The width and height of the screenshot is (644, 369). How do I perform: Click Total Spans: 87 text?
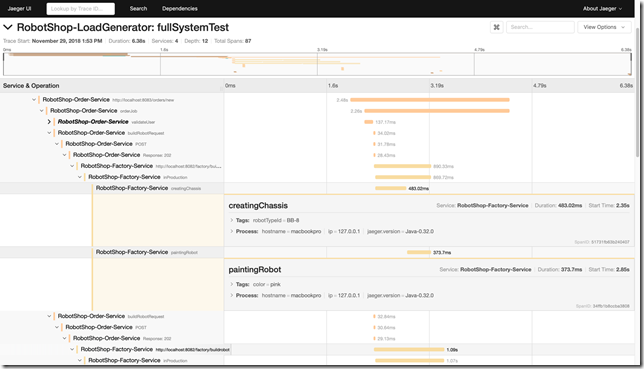tap(232, 41)
